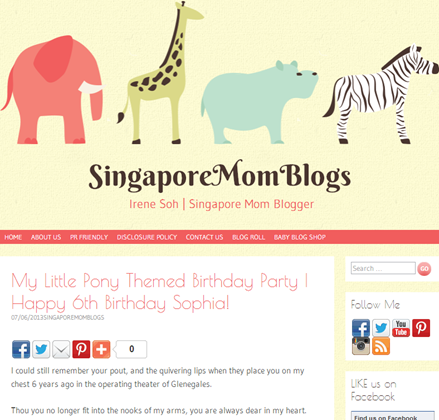The height and width of the screenshot is (420, 439).
Task: Open ABOUT US menu item
Action: point(46,237)
